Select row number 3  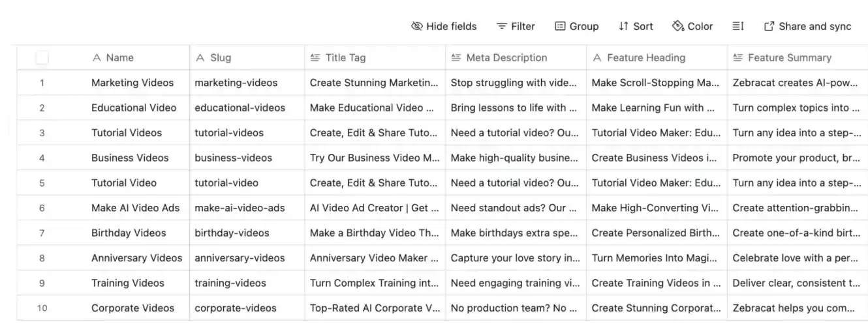pyautogui.click(x=42, y=133)
